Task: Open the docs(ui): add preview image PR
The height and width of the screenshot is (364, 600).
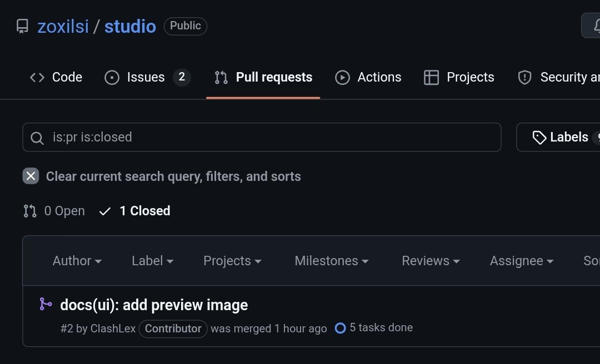Action: click(x=154, y=305)
